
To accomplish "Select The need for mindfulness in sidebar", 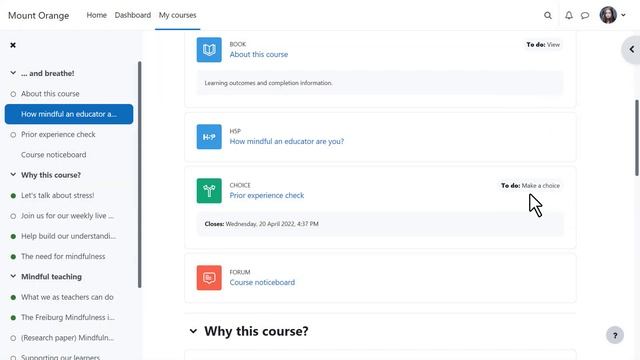I will pyautogui.click(x=63, y=256).
